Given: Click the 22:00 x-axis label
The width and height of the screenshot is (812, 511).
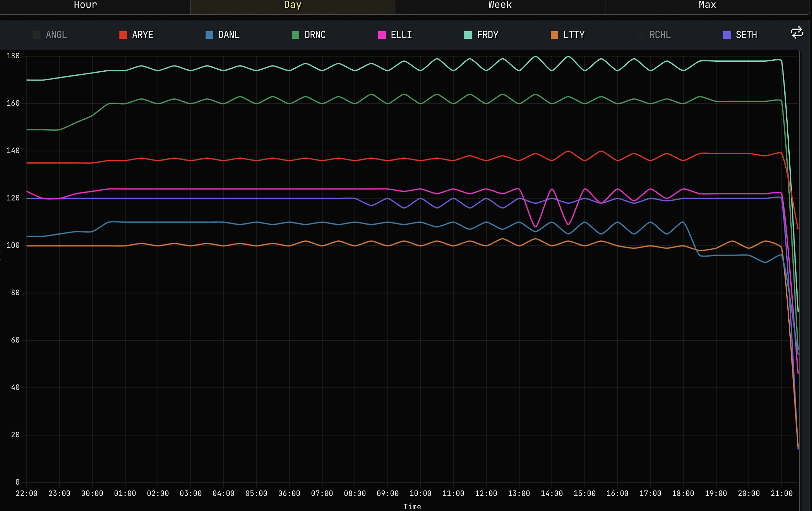Looking at the screenshot, I should [x=26, y=494].
